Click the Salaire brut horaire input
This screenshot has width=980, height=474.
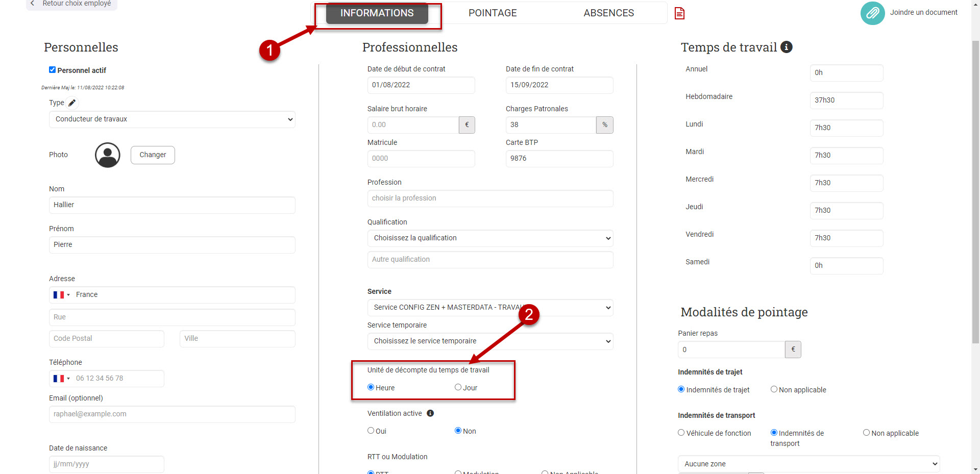pyautogui.click(x=413, y=125)
